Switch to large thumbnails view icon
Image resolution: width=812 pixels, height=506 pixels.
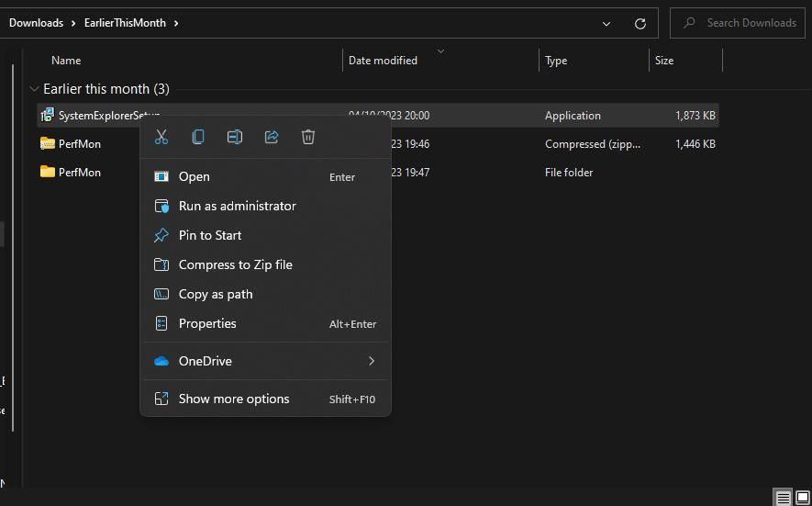click(802, 498)
